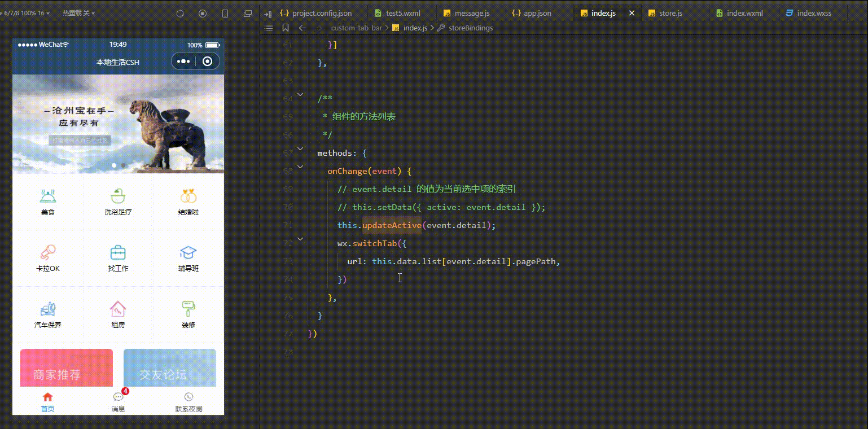Screen dimensions: 868x429
Task: Tap the 首页 home tab icon
Action: (x=48, y=397)
